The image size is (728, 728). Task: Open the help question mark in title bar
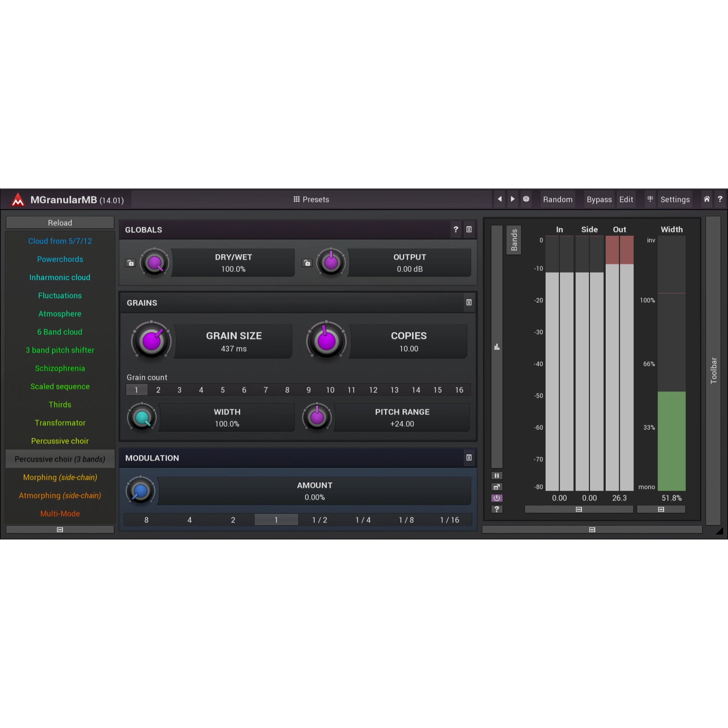click(x=720, y=199)
